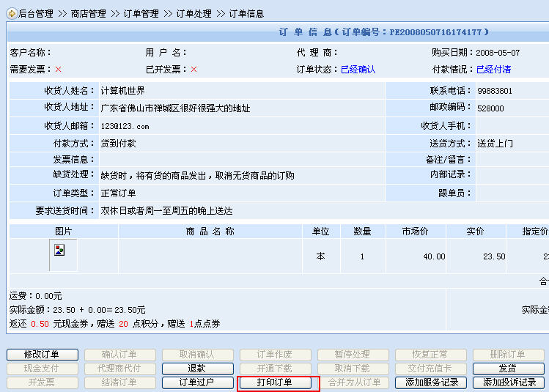Click the product image placeholder thumbnail
Image resolution: width=549 pixels, height=392 pixels.
pos(60,250)
